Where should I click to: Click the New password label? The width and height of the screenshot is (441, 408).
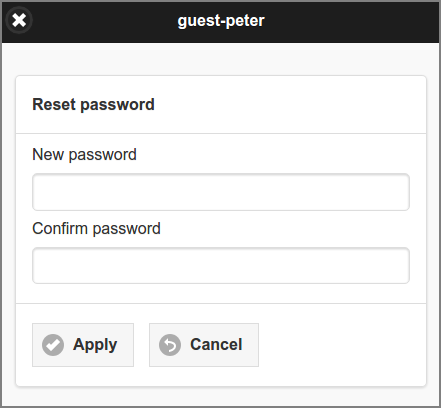coord(84,155)
